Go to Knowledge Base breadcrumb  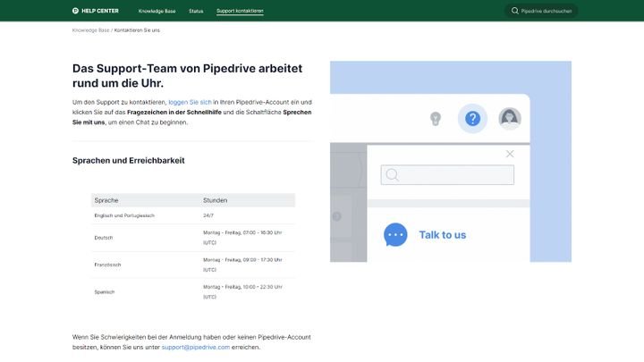(90, 30)
